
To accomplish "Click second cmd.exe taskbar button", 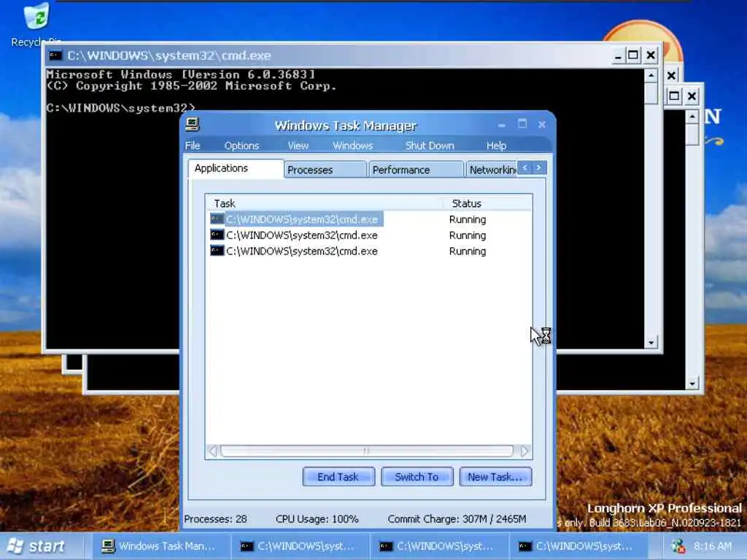I will [x=438, y=546].
